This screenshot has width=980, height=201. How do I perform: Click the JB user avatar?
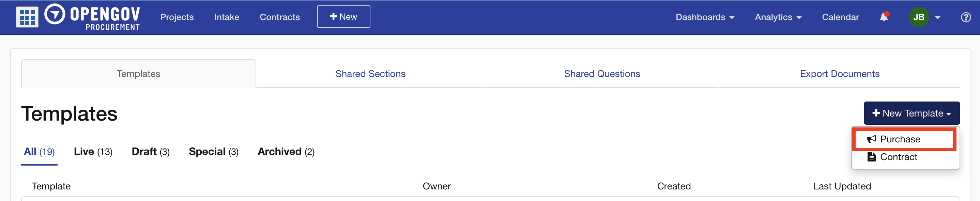click(918, 17)
